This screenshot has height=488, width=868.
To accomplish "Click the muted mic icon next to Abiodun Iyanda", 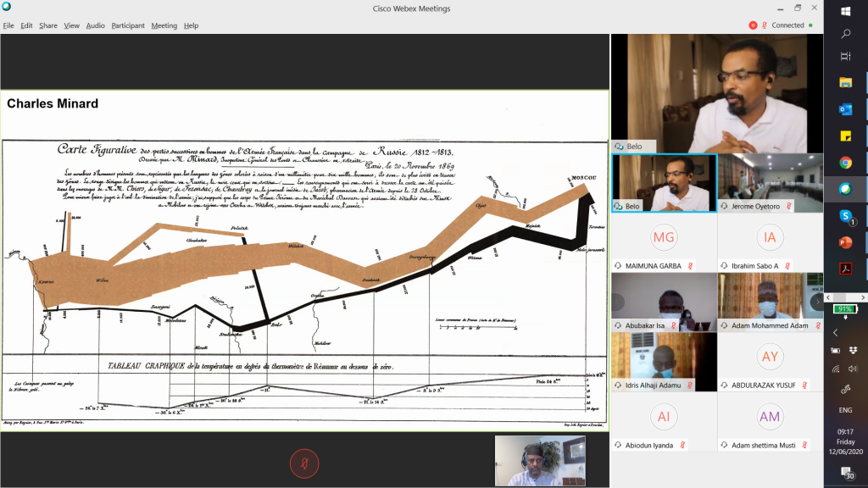I will click(x=682, y=446).
